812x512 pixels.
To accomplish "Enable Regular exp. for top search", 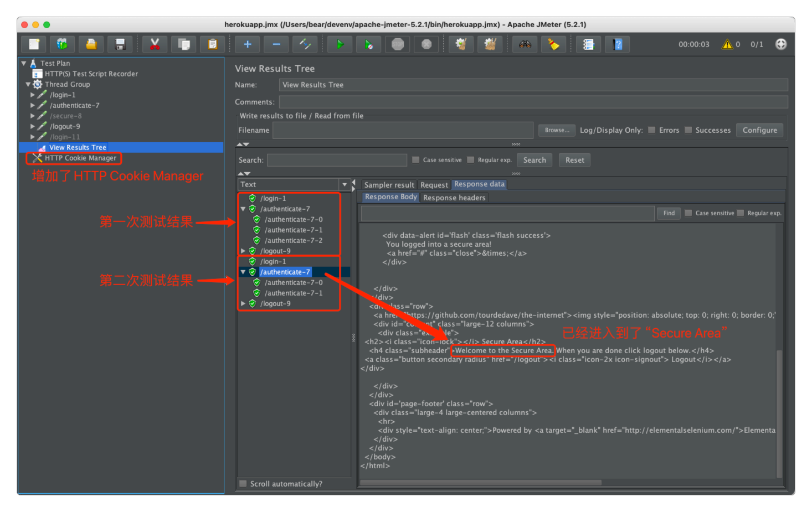I will click(471, 160).
